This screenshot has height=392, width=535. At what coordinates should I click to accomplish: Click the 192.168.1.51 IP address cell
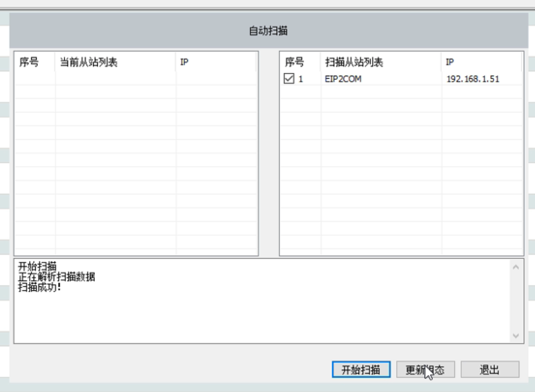tap(472, 79)
